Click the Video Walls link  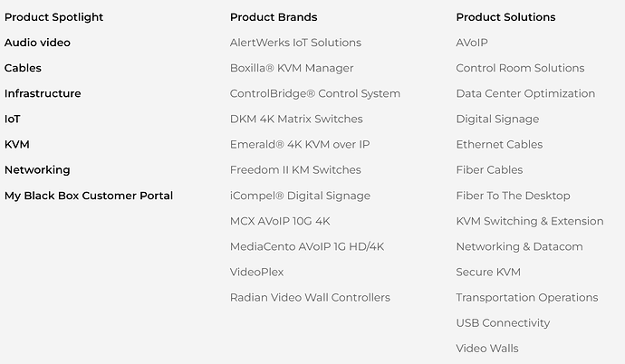pos(487,349)
